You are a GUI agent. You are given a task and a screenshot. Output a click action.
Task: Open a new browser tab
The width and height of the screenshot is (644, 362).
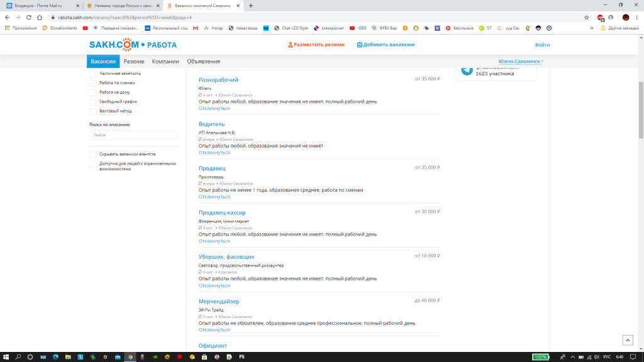click(x=251, y=5)
